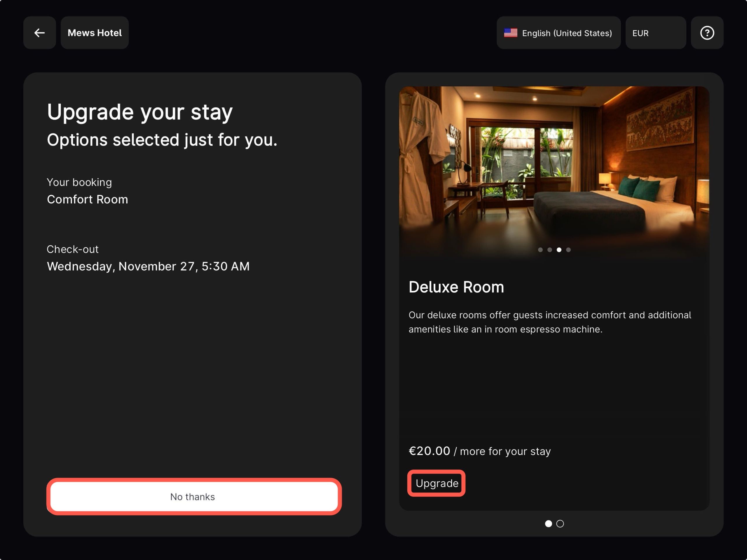Click the United States flag icon

510,33
